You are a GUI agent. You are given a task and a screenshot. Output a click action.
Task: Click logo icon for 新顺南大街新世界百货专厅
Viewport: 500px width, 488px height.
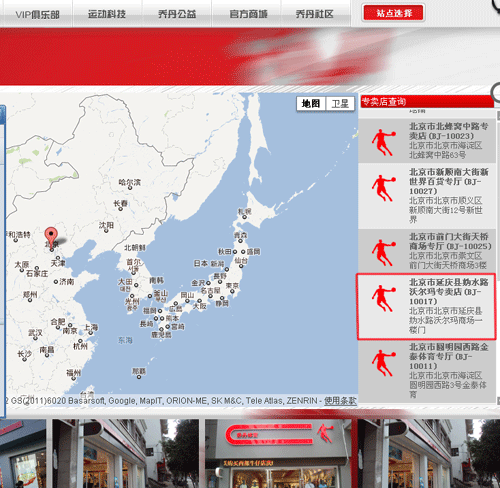(383, 188)
